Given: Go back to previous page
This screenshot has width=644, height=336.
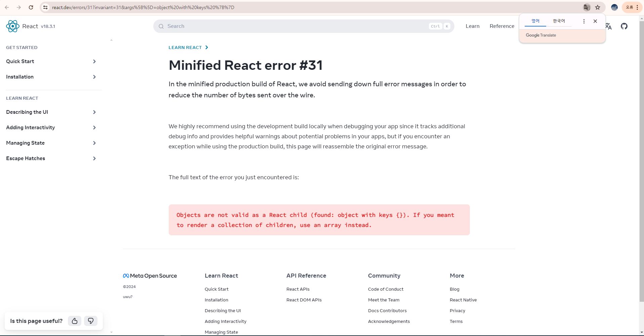Looking at the screenshot, I should (x=7, y=7).
